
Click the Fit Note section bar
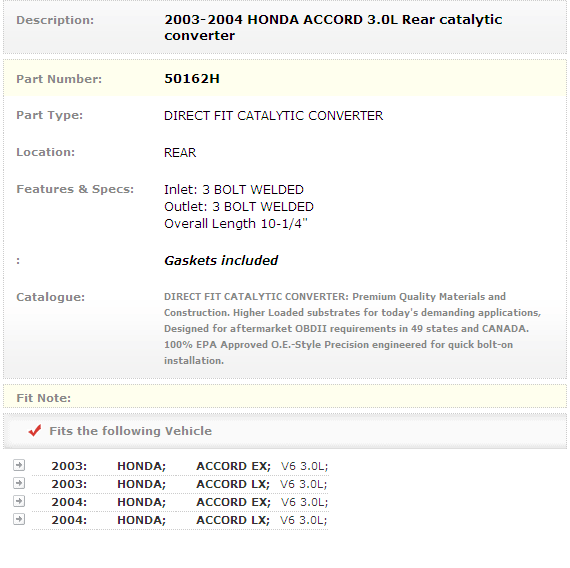(x=285, y=397)
